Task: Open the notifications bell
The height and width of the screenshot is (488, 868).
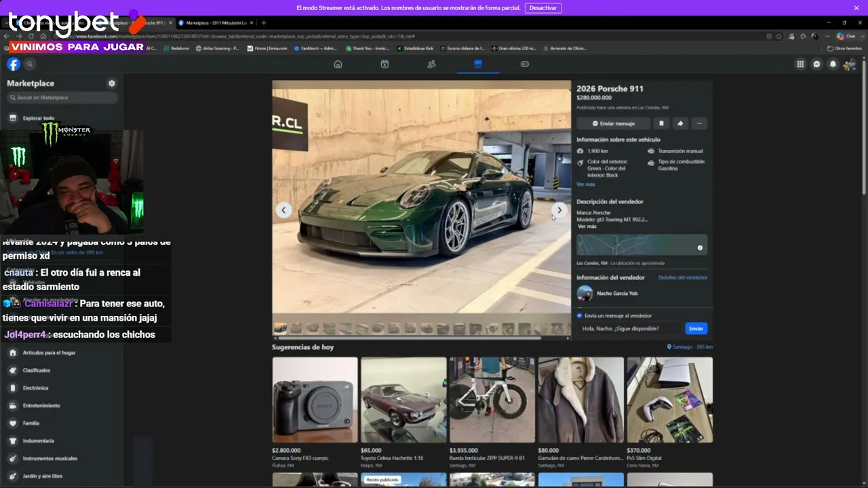Action: 833,64
